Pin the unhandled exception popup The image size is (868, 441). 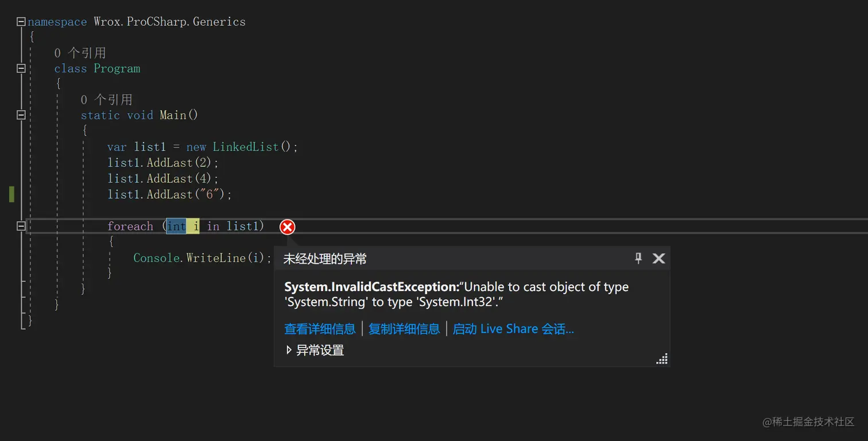(638, 258)
